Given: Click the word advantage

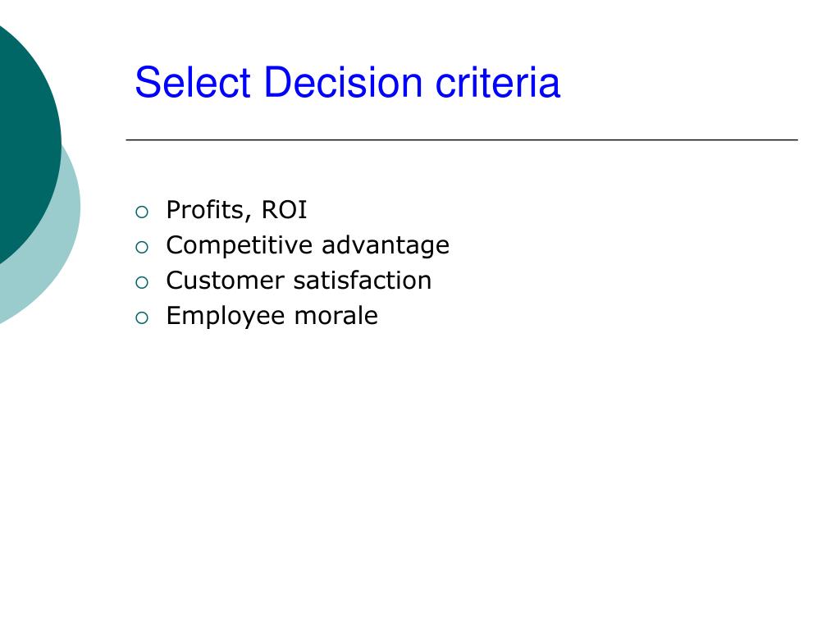Looking at the screenshot, I should click(x=386, y=246).
